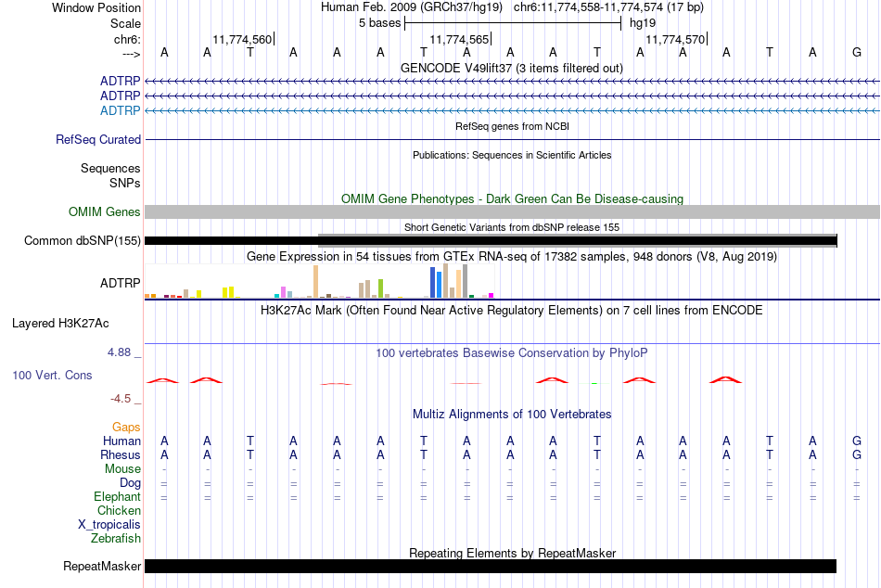Screen dimensions: 881x588
Task: Click the Rhesus species label
Action: (121, 454)
